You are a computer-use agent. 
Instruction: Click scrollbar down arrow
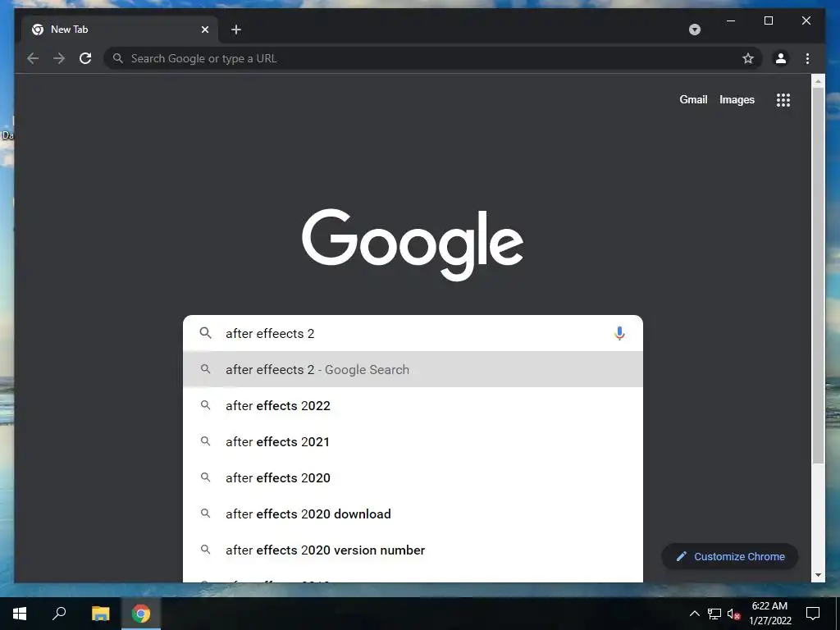pos(818,575)
